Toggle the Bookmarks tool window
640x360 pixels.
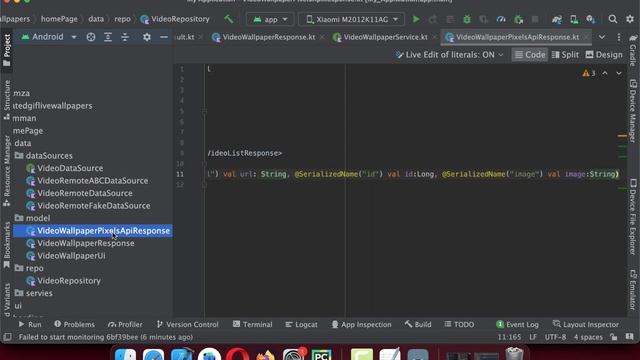point(7,245)
